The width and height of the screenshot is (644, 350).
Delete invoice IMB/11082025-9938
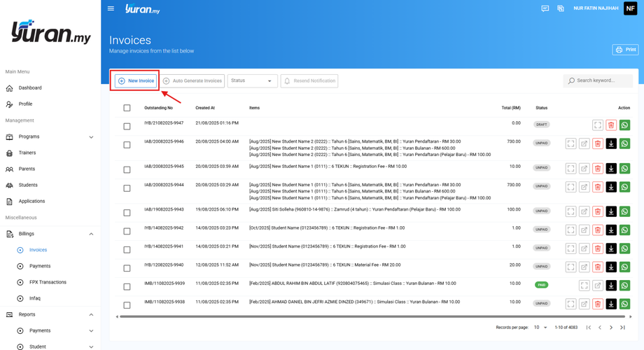coord(598,304)
